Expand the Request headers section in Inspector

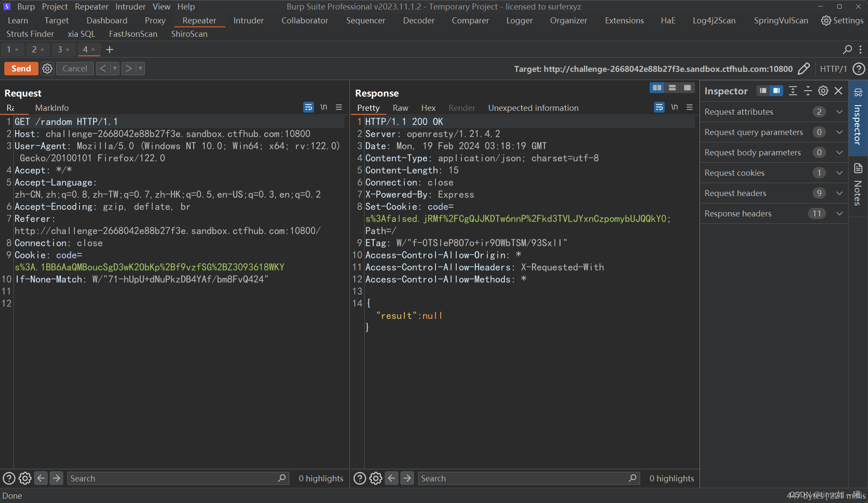point(839,193)
